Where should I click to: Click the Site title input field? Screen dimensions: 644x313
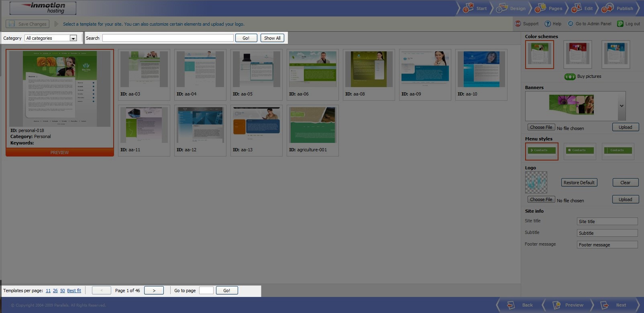point(607,222)
